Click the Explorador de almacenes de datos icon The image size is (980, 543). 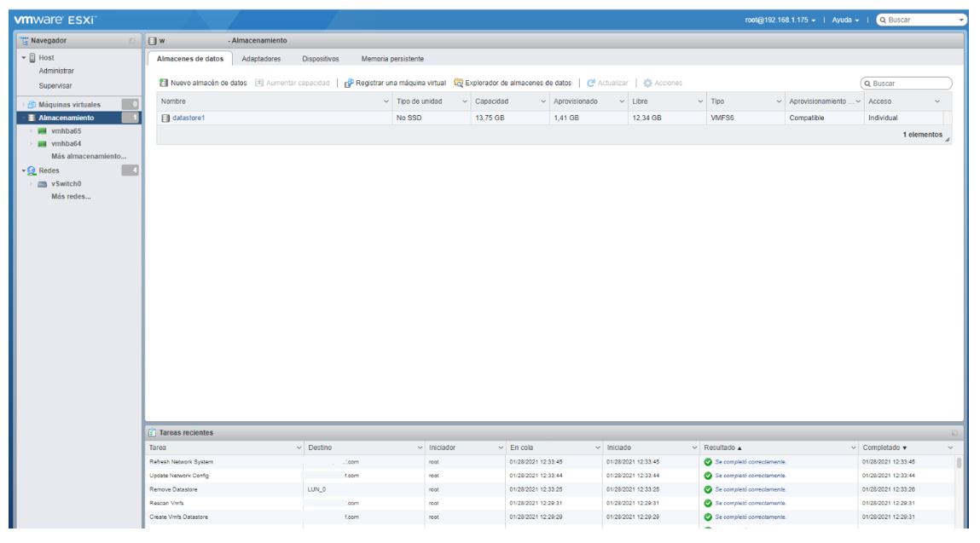click(x=458, y=83)
